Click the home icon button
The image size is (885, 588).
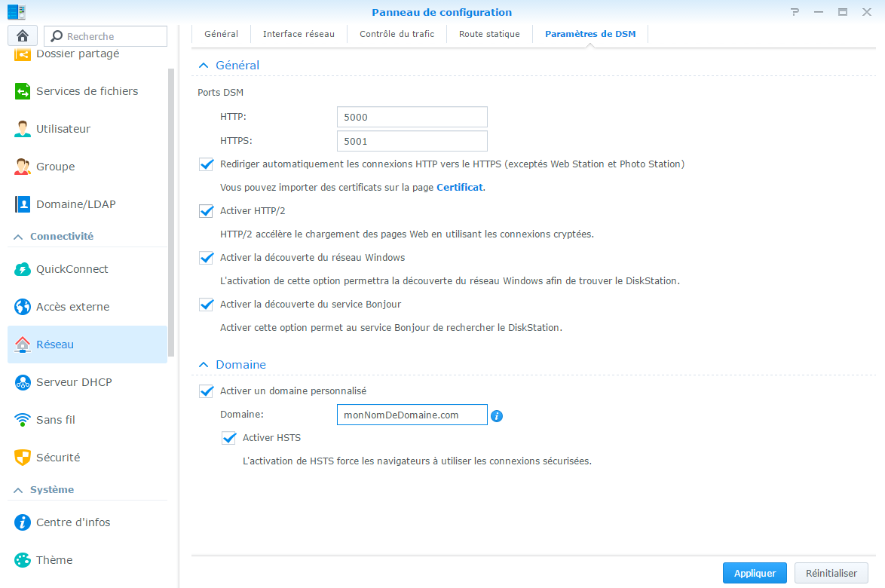pyautogui.click(x=23, y=36)
